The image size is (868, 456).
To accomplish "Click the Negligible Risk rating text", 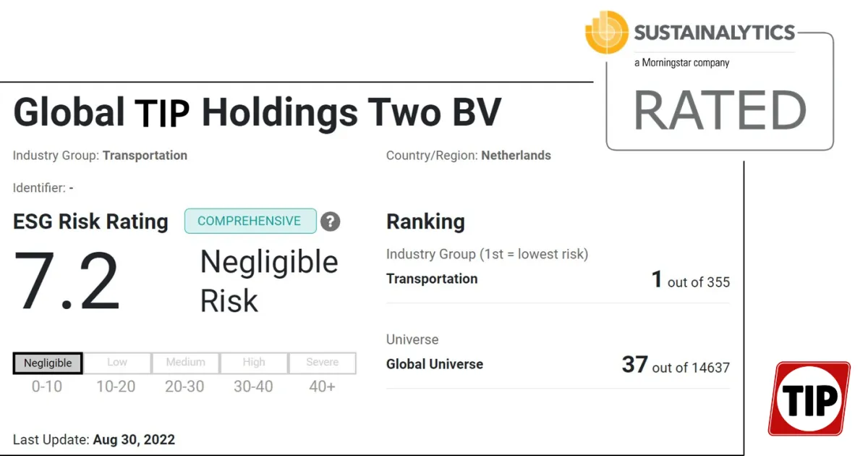I will pos(268,281).
